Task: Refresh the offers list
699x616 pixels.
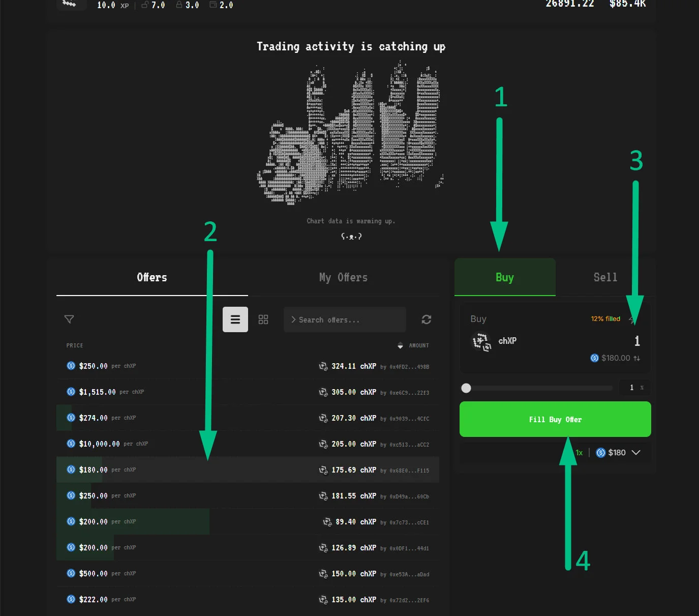Action: pyautogui.click(x=427, y=319)
